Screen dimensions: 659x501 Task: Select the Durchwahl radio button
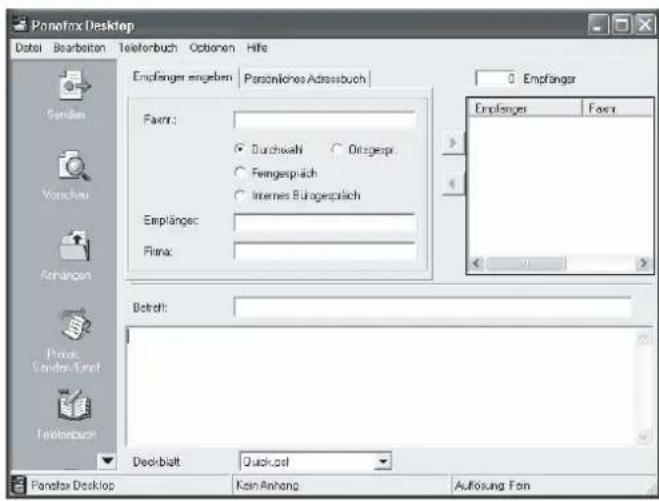[240, 149]
